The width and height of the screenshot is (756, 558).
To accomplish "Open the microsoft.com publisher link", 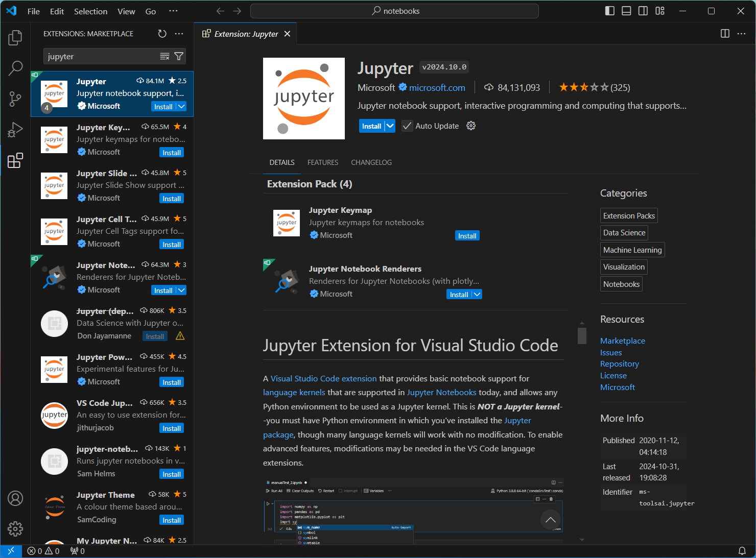I will coord(437,88).
